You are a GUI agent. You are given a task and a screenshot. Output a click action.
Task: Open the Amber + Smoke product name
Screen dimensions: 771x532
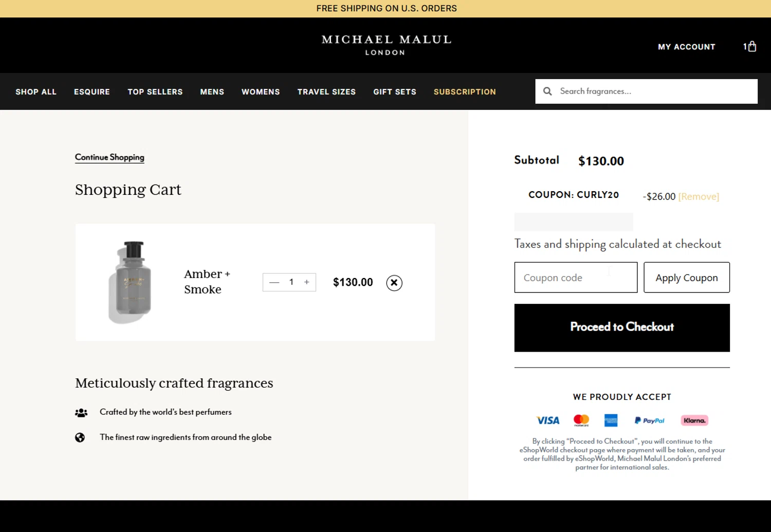click(x=207, y=282)
